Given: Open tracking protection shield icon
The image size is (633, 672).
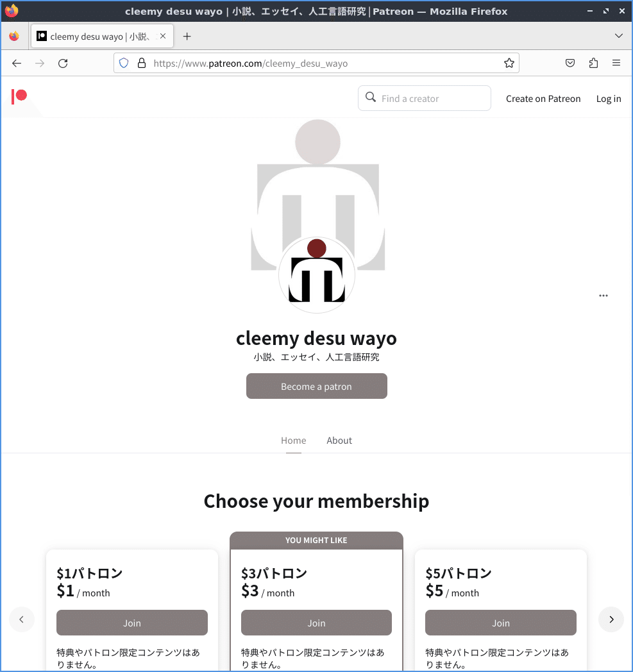Looking at the screenshot, I should [x=124, y=63].
